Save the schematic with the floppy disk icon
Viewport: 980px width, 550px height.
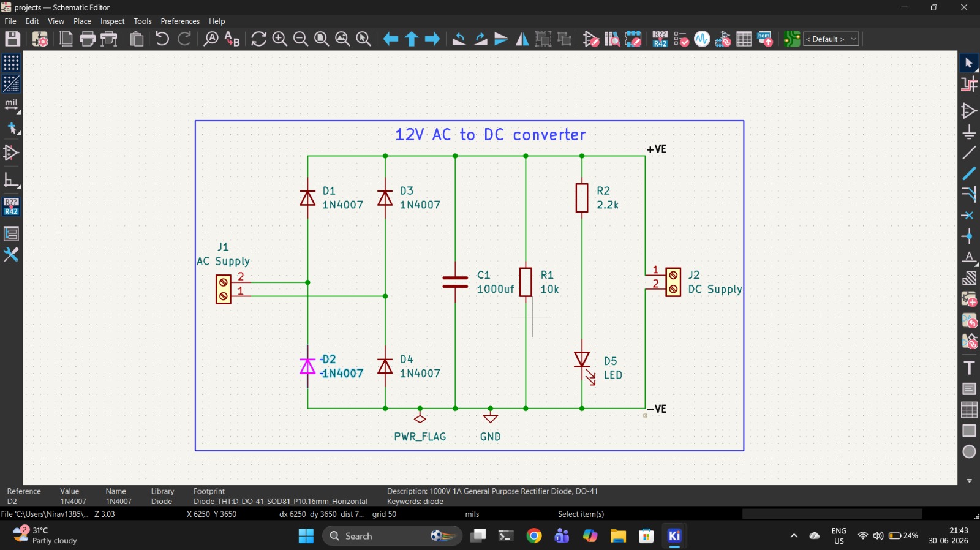(x=13, y=39)
